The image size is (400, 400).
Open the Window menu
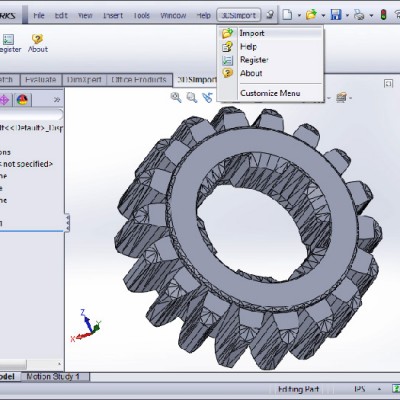click(173, 16)
